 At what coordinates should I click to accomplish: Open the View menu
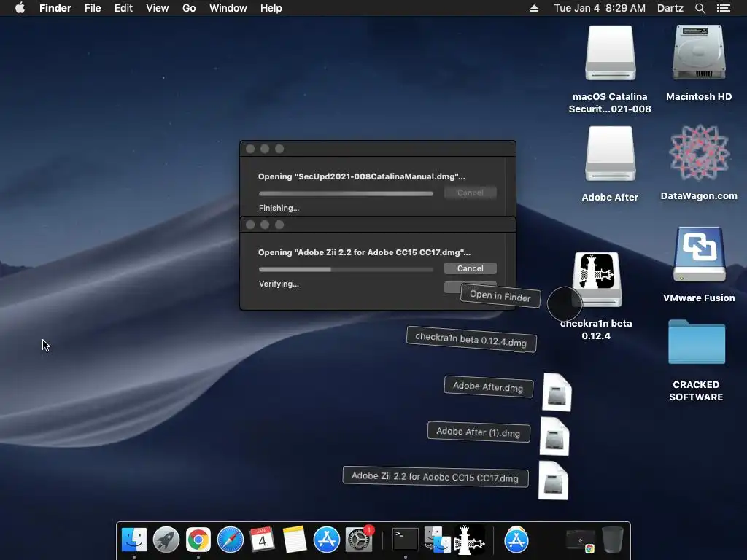158,8
